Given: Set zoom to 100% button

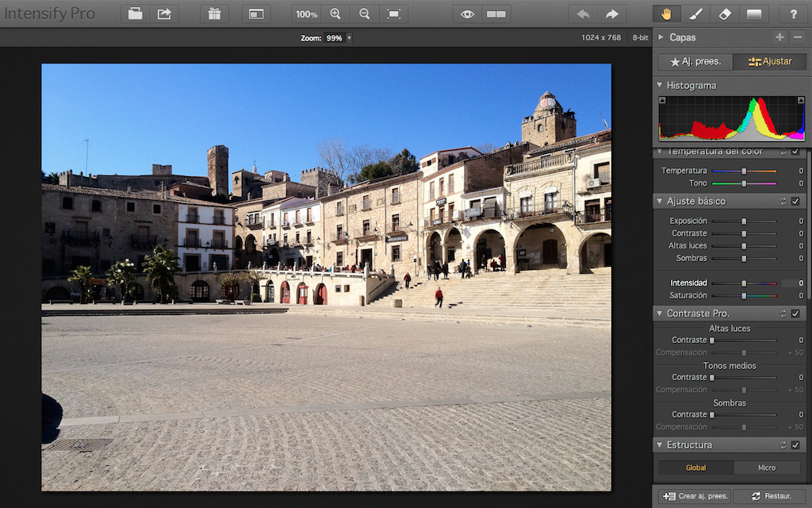Looking at the screenshot, I should [x=306, y=14].
